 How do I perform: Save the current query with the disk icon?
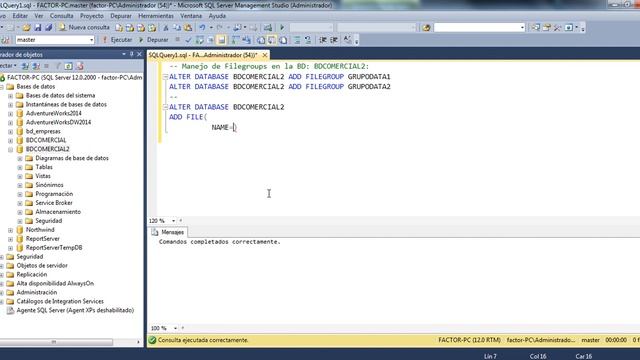(38, 28)
